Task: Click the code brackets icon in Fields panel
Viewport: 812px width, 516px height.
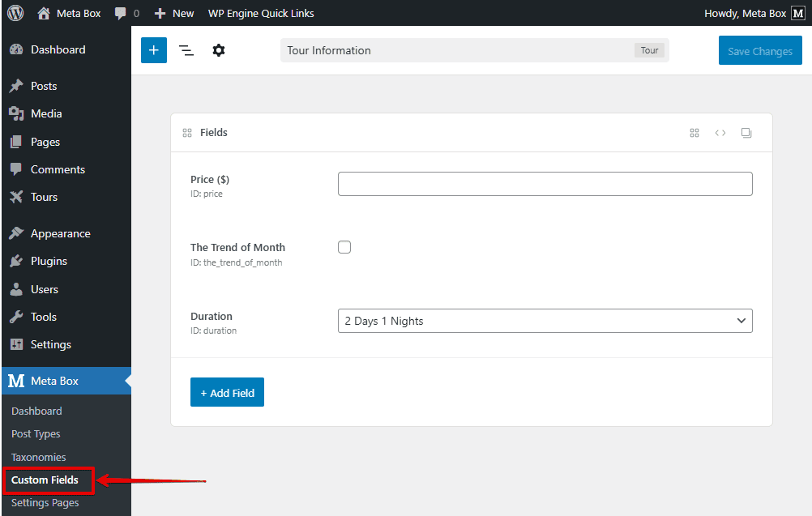Action: [720, 133]
